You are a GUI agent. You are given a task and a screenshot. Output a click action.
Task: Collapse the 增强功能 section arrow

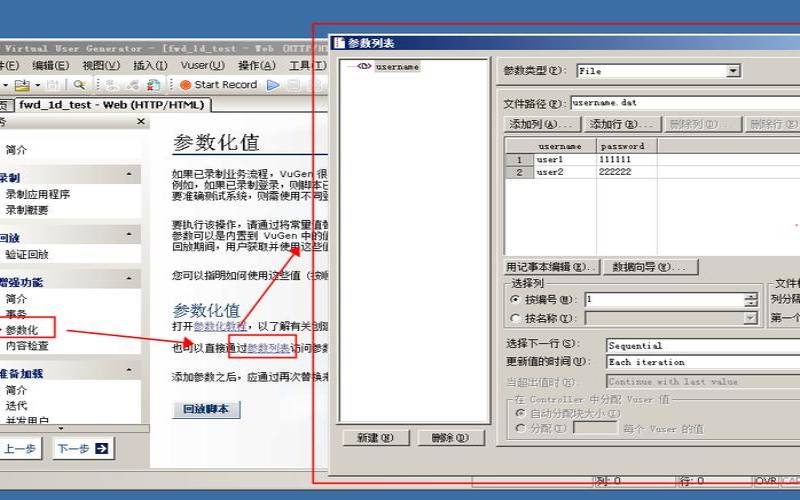click(129, 279)
